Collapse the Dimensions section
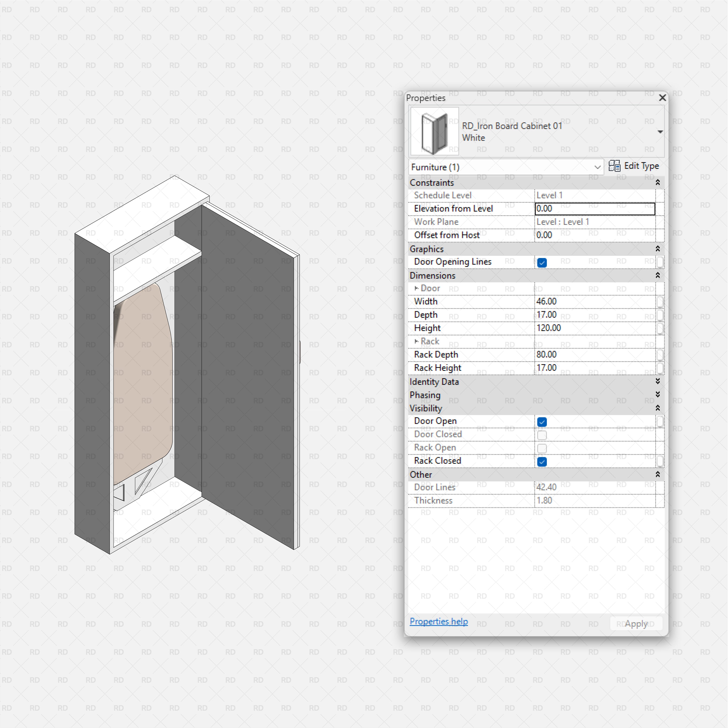Viewport: 728px width, 728px height. click(658, 276)
